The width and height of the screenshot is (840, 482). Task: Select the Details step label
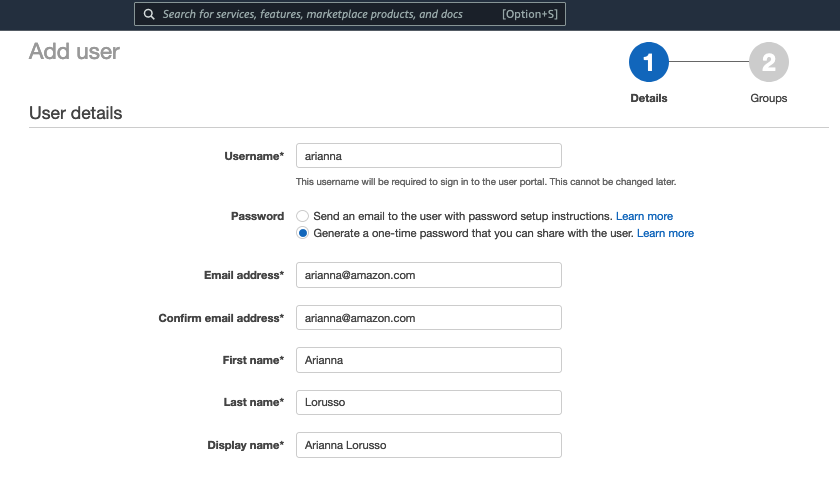coord(648,98)
